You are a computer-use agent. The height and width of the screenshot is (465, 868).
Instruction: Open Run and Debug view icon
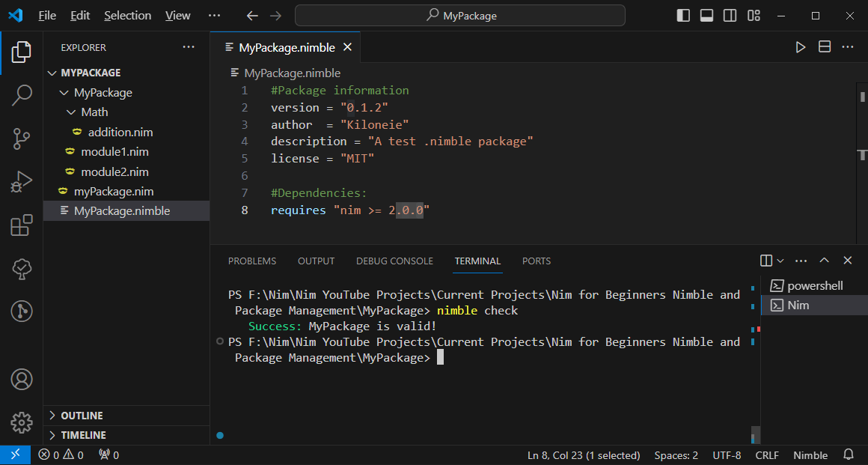21,182
